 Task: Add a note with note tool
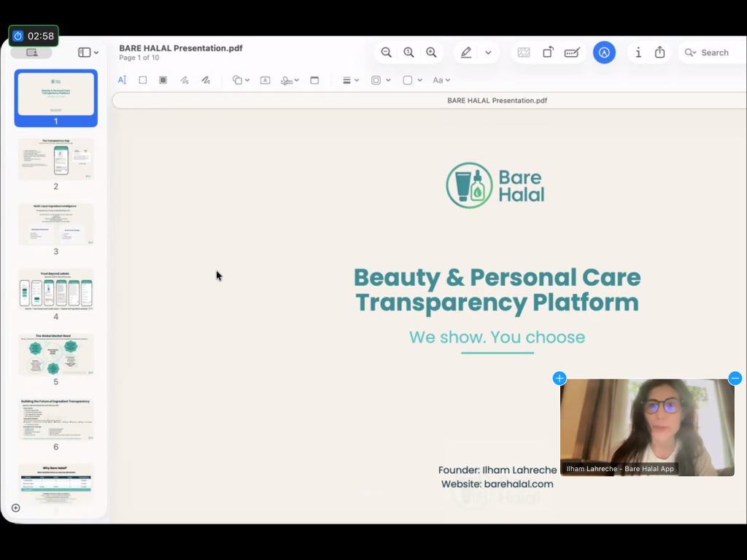point(314,80)
